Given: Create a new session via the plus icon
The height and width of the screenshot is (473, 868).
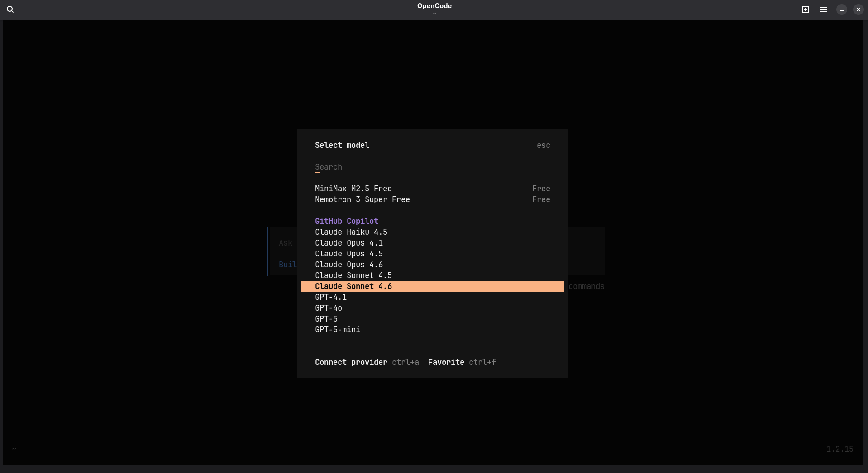Looking at the screenshot, I should (806, 9).
